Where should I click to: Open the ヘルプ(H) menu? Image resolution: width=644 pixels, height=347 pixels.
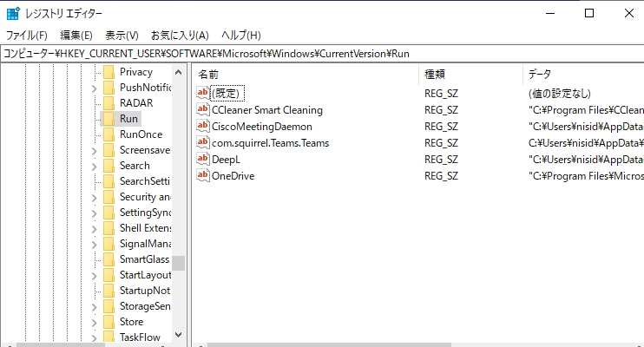pos(241,36)
